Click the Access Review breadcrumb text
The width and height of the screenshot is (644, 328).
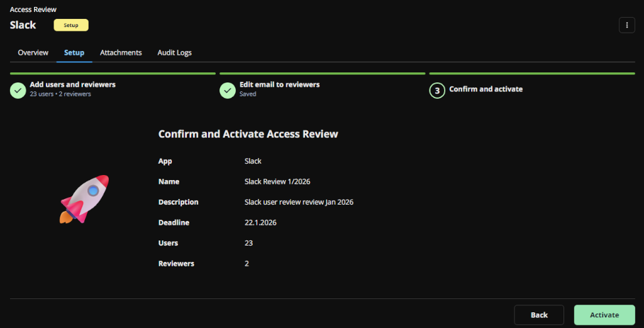coord(33,9)
